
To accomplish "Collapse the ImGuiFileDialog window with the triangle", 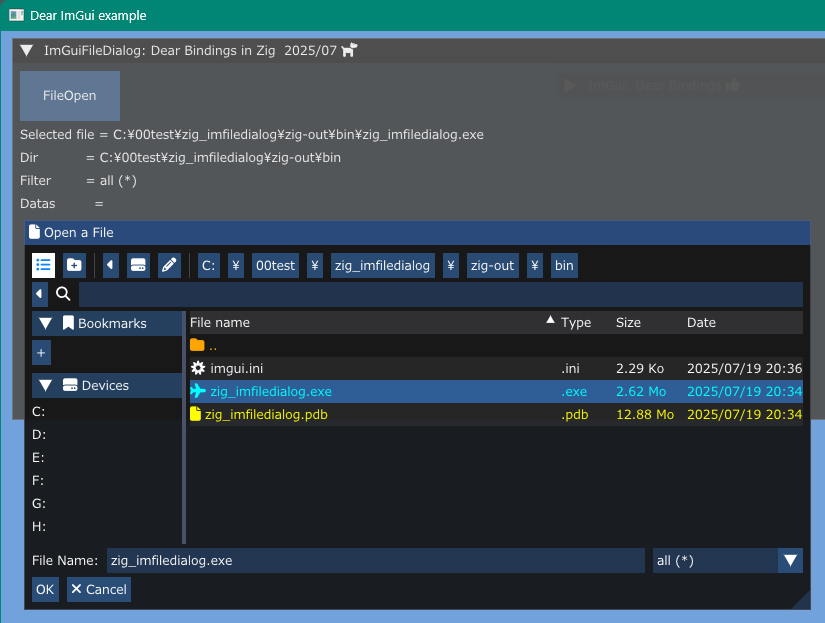I will (26, 51).
